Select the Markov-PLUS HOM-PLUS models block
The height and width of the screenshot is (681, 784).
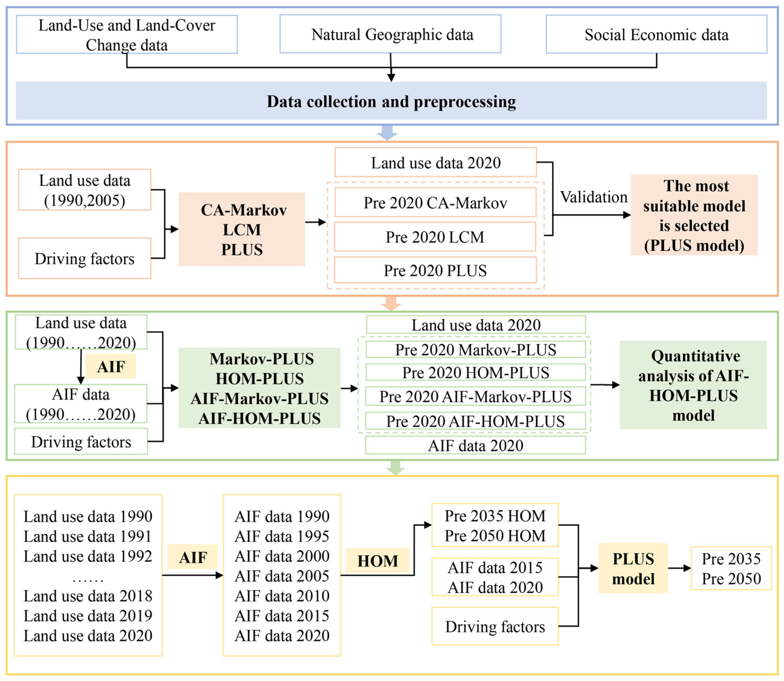click(259, 388)
